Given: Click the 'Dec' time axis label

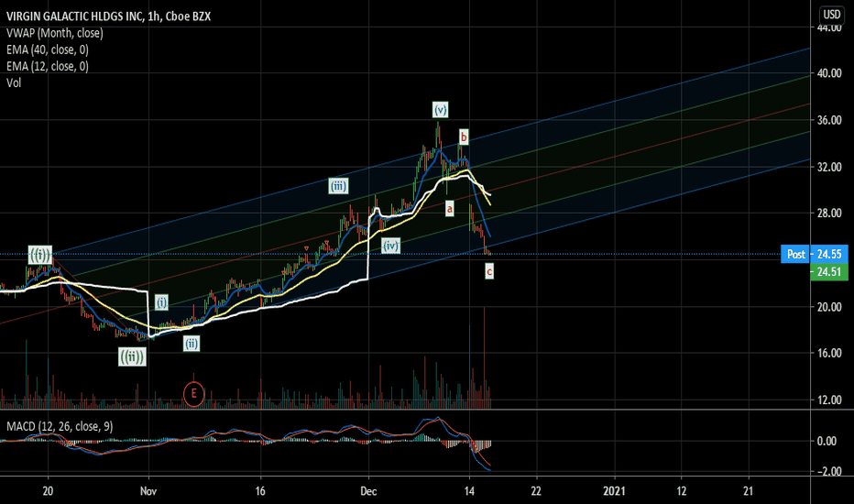Looking at the screenshot, I should pos(368,491).
